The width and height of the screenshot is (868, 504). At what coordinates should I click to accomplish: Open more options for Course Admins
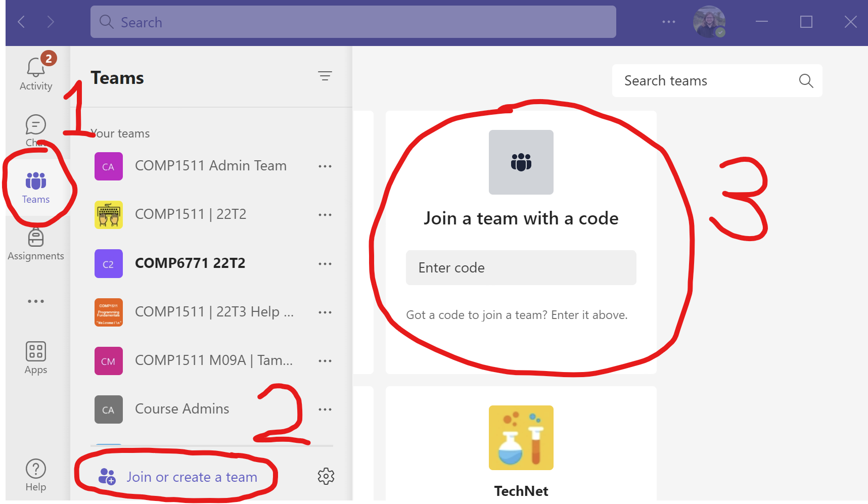point(325,409)
